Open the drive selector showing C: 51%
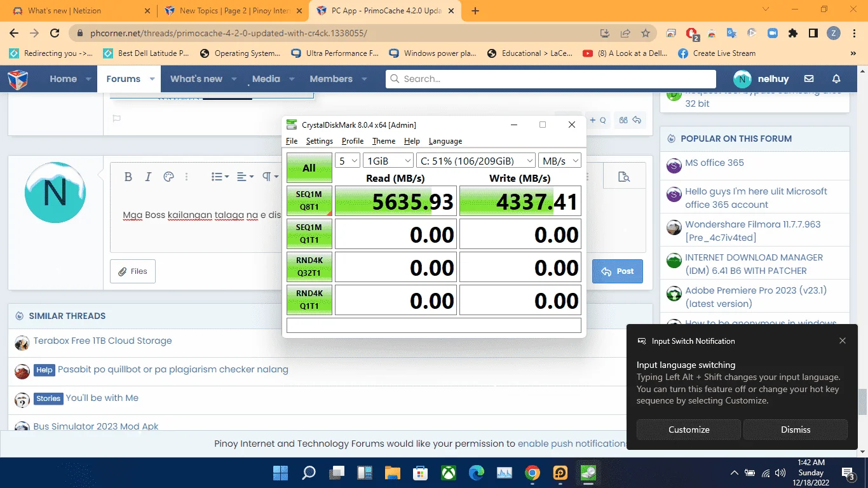Screen dimensions: 868x488 (476, 161)
